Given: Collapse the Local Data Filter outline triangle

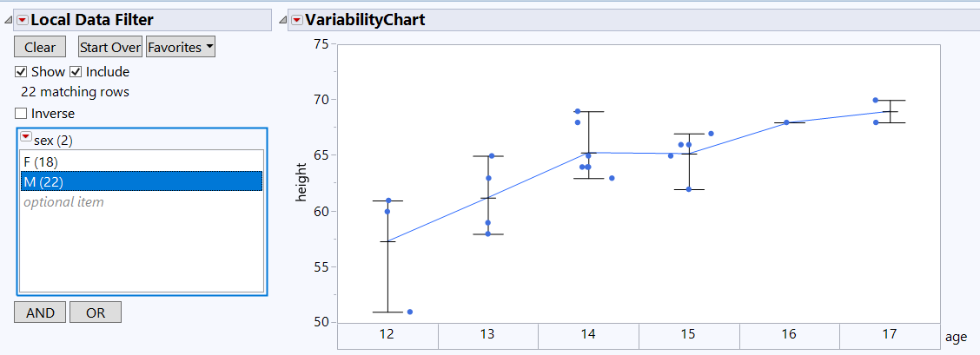Looking at the screenshot, I should point(8,20).
